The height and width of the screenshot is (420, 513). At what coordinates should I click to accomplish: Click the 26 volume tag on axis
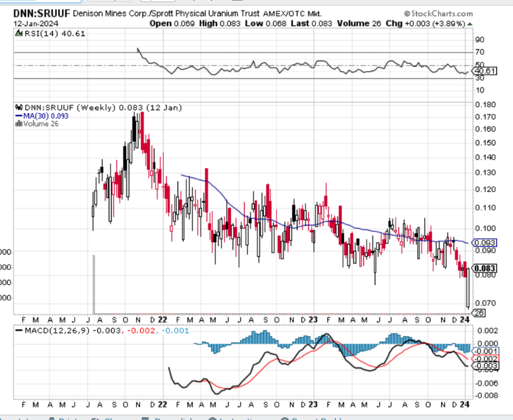(479, 313)
